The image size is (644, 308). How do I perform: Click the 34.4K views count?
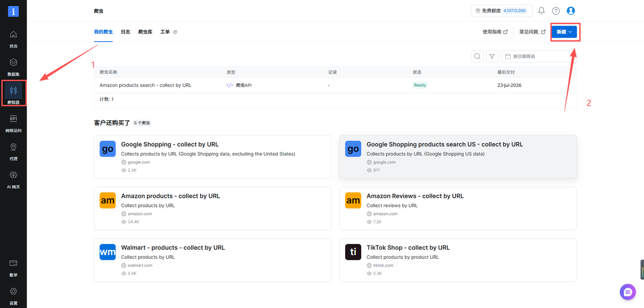pos(133,222)
